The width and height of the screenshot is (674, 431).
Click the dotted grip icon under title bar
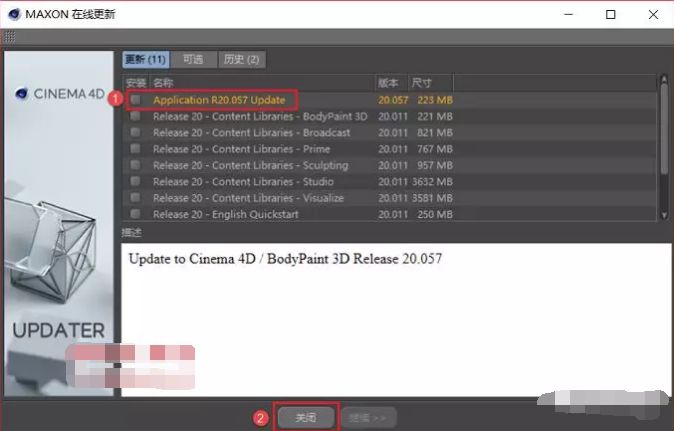pos(9,37)
